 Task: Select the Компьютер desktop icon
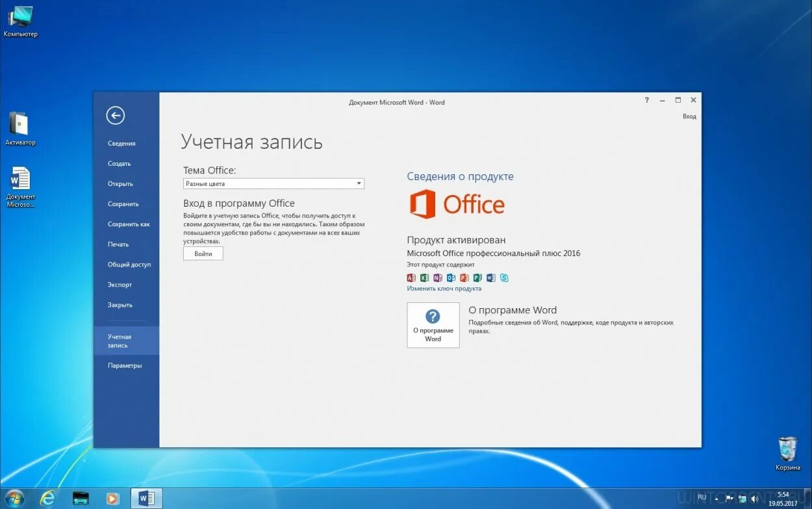[20, 21]
